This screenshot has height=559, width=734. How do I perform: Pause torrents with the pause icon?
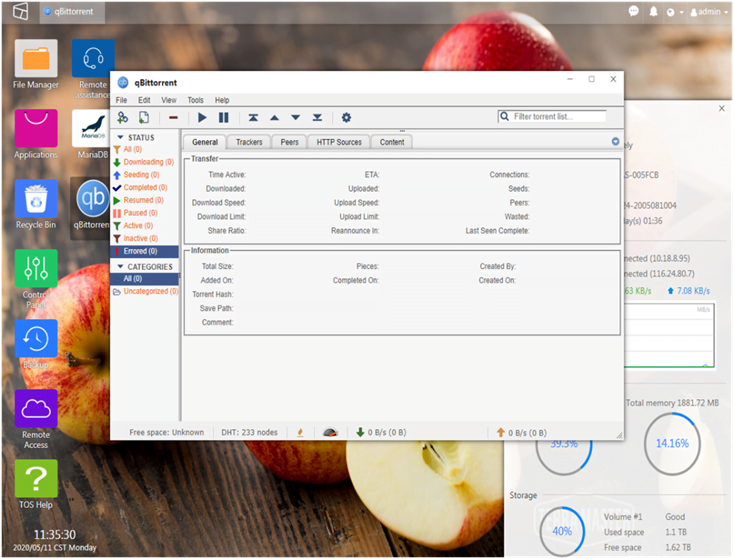(x=223, y=118)
